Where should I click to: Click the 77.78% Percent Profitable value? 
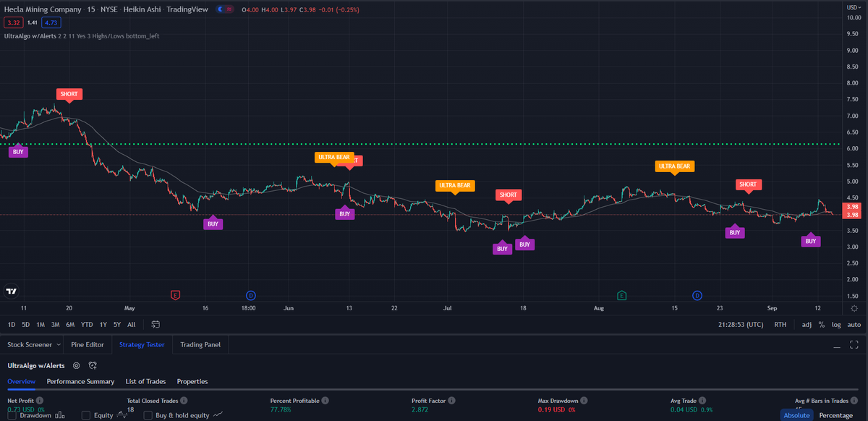282,409
